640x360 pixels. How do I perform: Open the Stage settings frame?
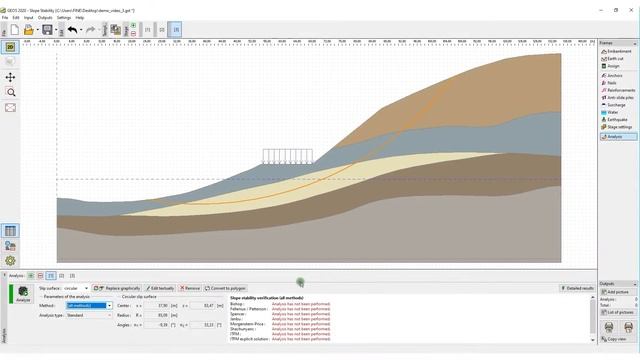coord(618,127)
